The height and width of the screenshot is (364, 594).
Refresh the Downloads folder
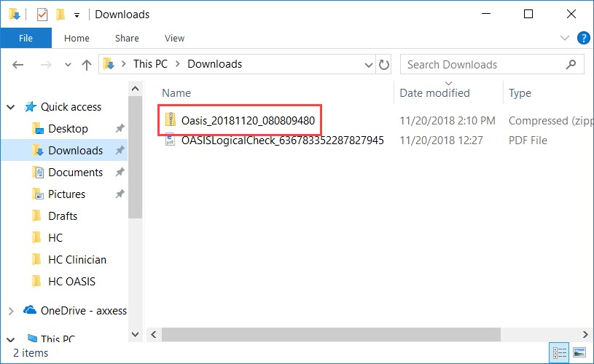point(384,65)
